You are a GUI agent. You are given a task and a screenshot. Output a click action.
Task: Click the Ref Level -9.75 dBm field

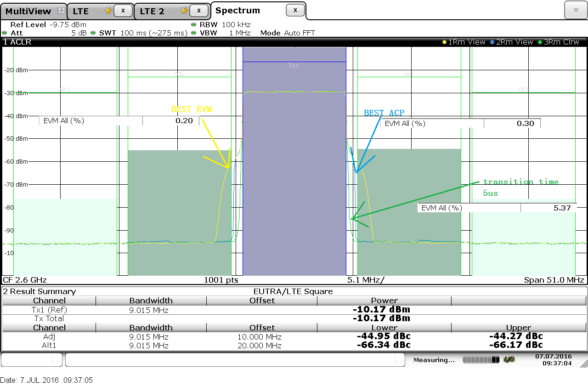tap(48, 24)
